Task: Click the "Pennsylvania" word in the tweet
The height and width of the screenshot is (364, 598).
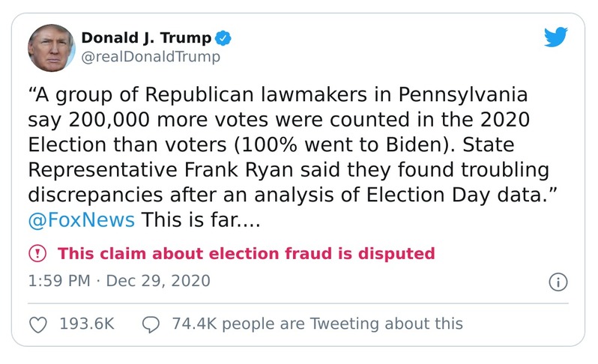Action: pyautogui.click(x=463, y=97)
